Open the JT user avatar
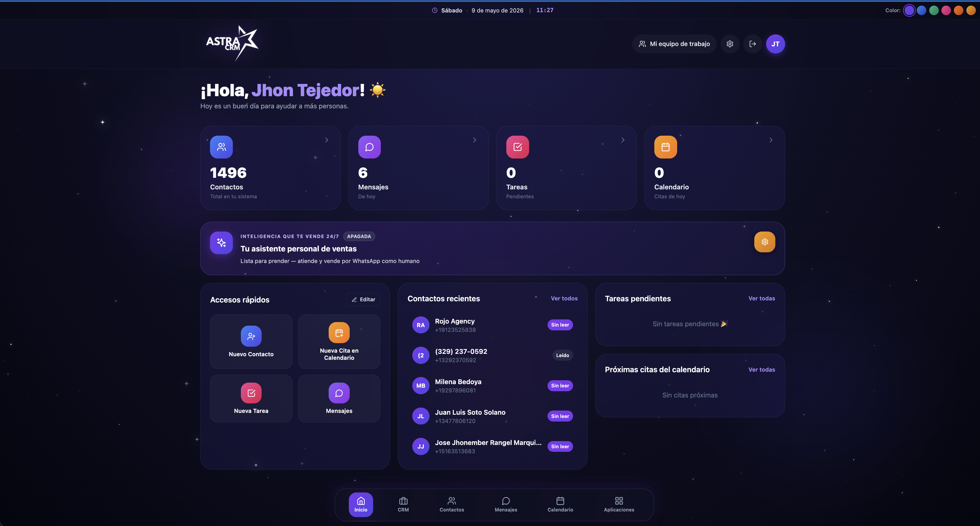 (775, 44)
